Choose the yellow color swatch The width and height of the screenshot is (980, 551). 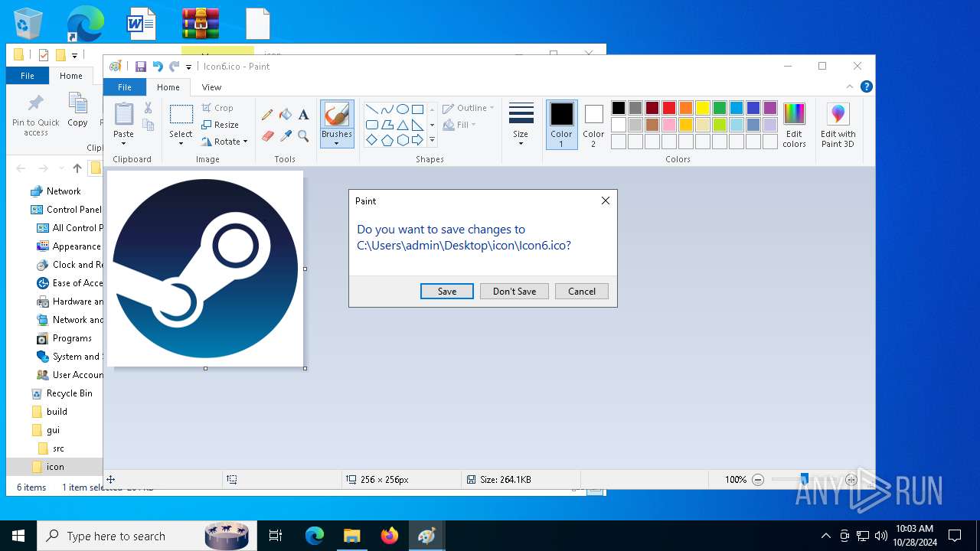pos(703,108)
